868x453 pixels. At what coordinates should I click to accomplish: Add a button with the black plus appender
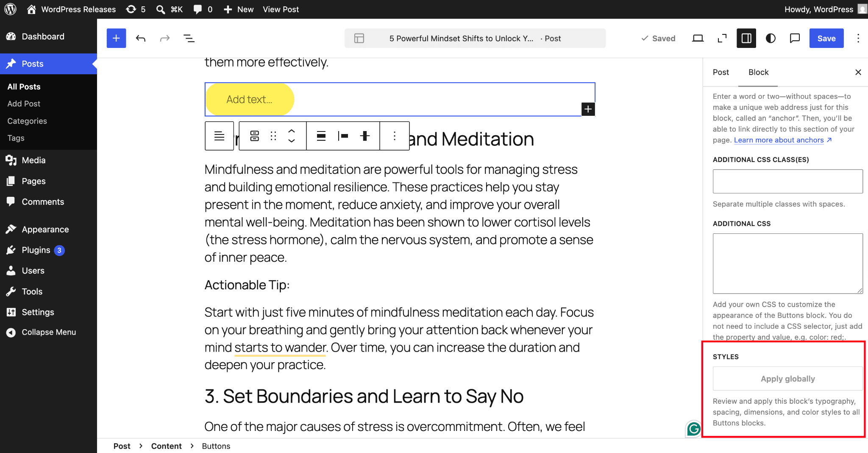[x=588, y=109]
